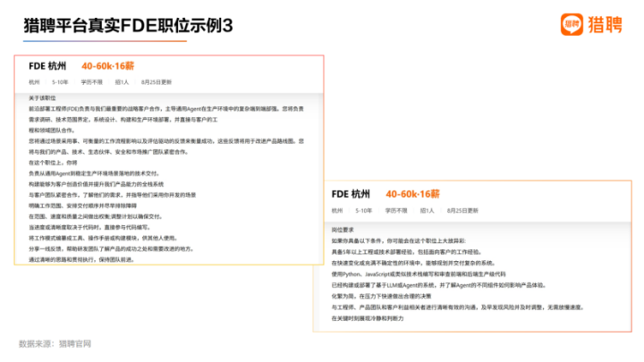Screen dimensions: 644x362
Task: Click the line starting 如果你具备以下条件
Action: [x=399, y=240]
